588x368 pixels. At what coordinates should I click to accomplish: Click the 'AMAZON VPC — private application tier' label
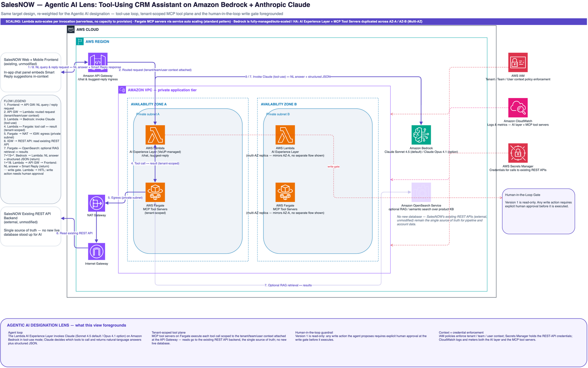(162, 90)
